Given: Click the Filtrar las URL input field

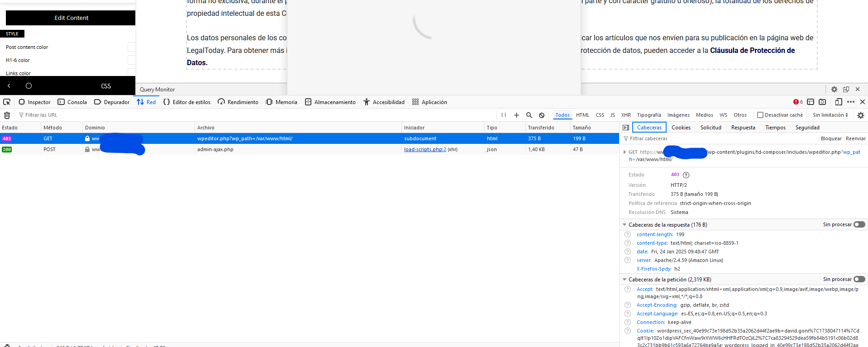Looking at the screenshot, I should 256,115.
